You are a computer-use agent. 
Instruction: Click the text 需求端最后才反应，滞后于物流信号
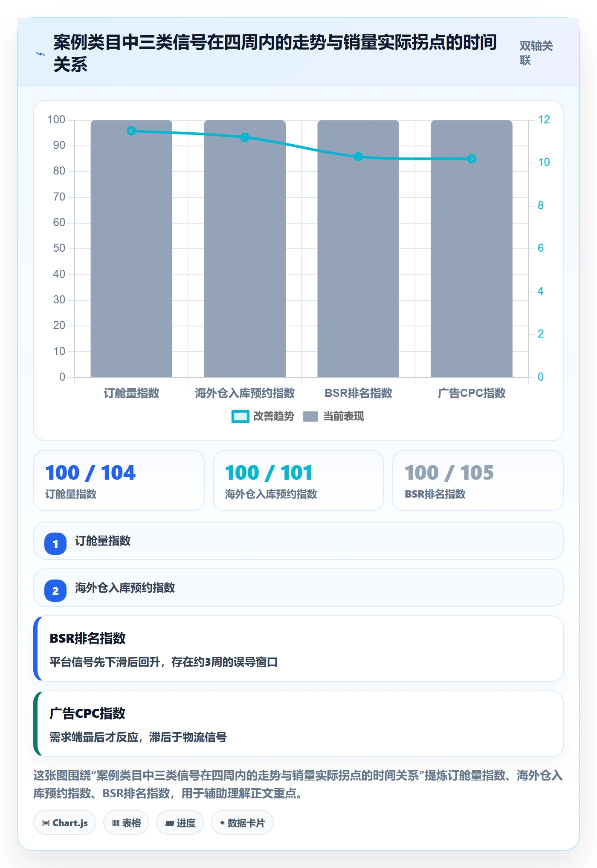[138, 737]
